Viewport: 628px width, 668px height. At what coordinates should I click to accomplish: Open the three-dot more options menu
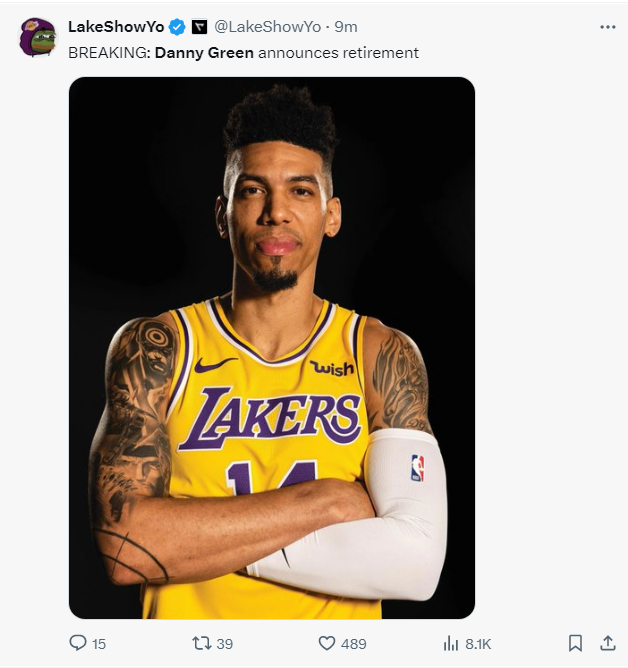607,27
